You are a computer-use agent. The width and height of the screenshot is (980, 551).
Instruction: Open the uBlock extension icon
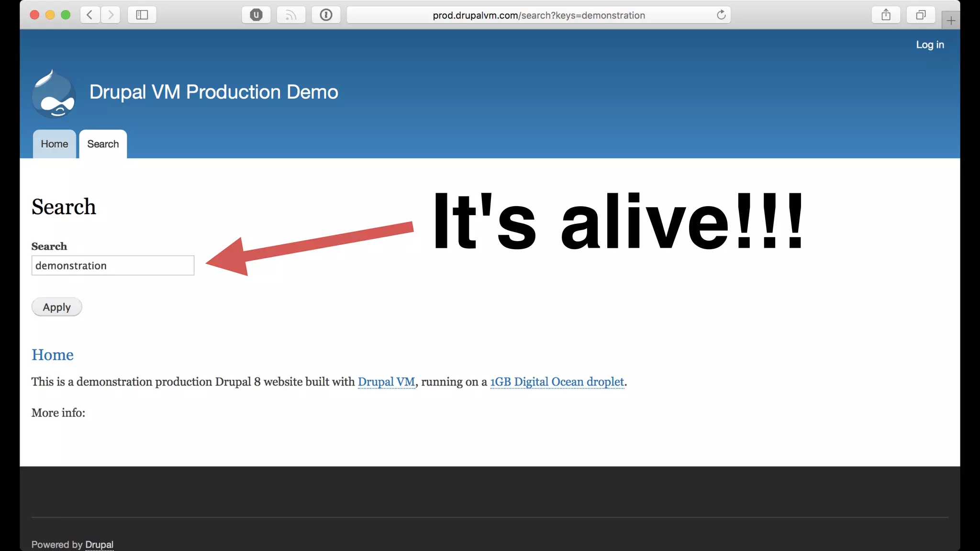pyautogui.click(x=256, y=15)
